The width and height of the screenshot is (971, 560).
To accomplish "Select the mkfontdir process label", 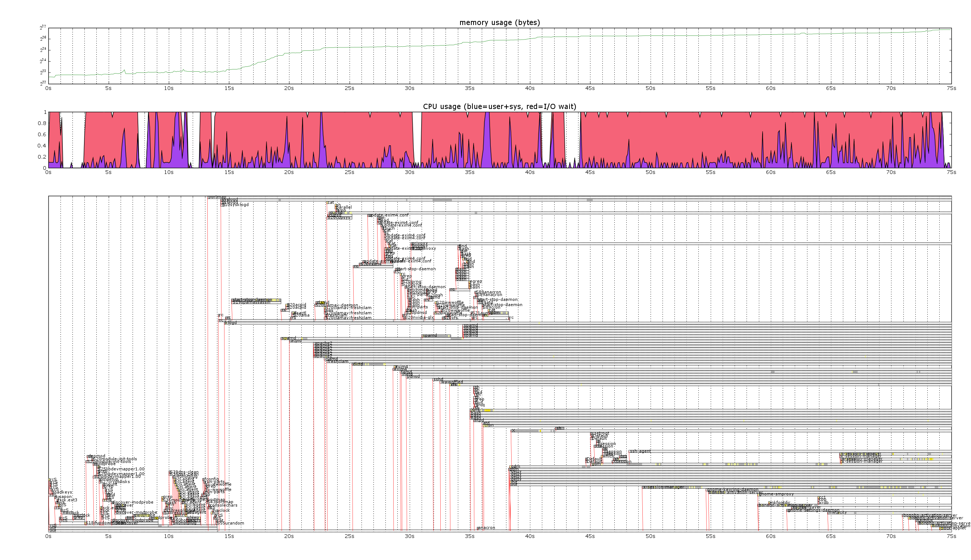I will coord(780,503).
